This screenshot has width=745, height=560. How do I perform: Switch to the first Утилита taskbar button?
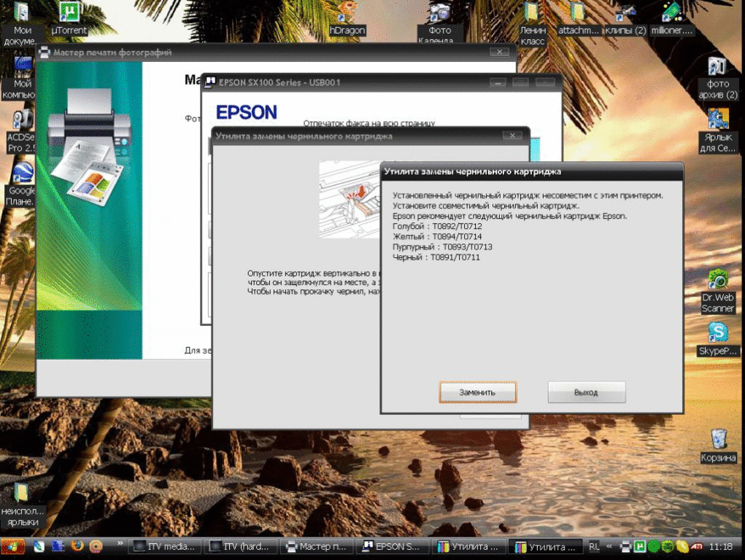[x=468, y=547]
